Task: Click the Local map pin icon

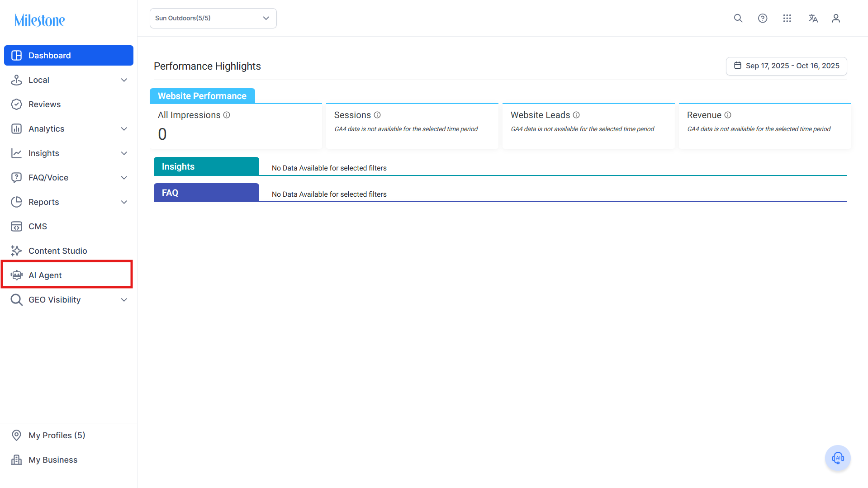Action: click(x=17, y=80)
